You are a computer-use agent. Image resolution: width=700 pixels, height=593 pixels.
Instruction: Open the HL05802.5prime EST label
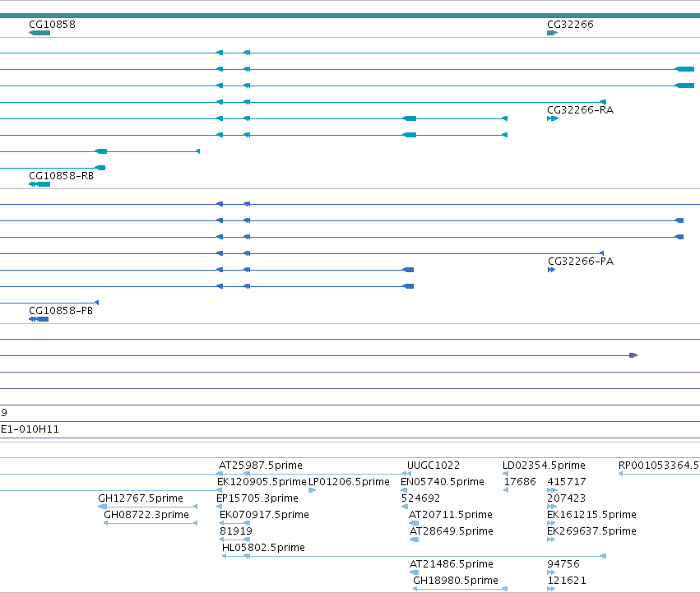263,548
